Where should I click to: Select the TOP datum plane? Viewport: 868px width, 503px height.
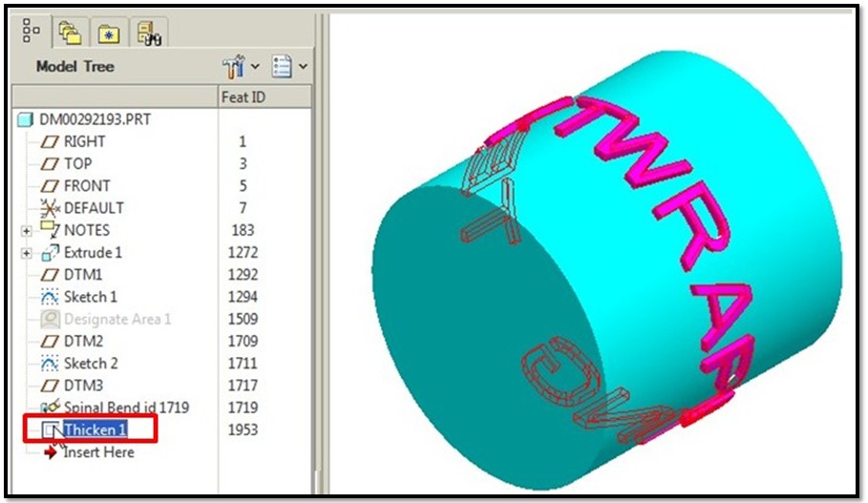tap(77, 164)
